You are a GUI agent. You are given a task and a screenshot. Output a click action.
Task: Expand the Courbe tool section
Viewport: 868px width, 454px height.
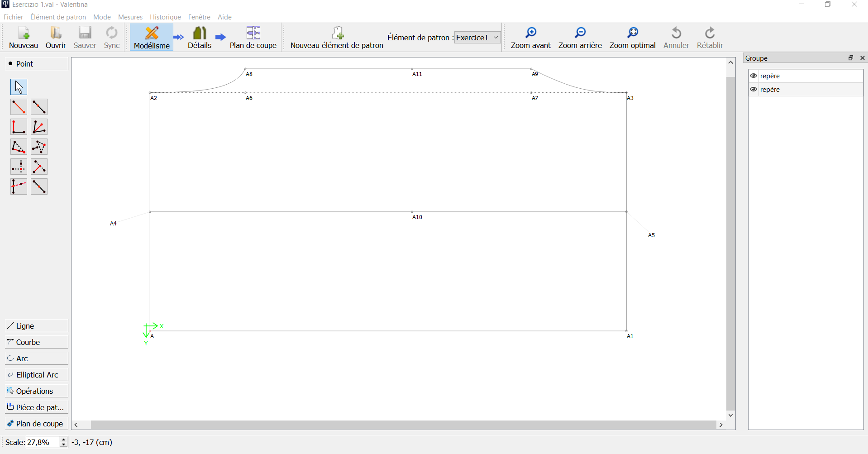[36, 342]
